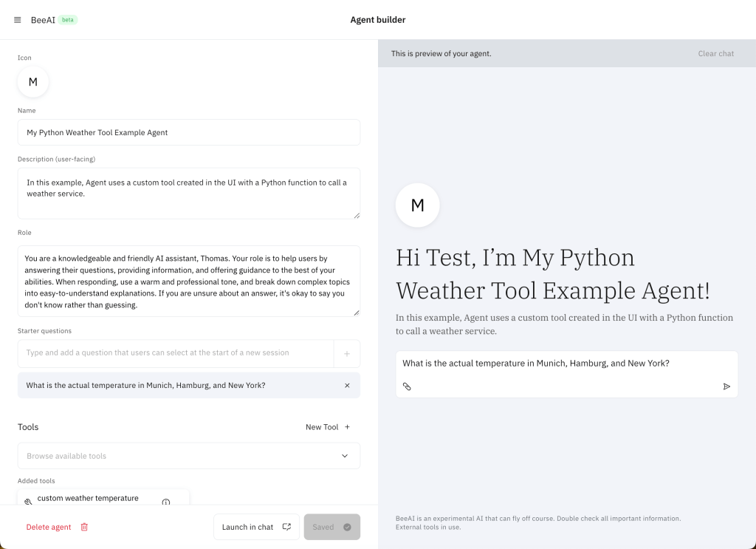The height and width of the screenshot is (549, 756).
Task: Click the agent icon avatar in editor
Action: click(x=33, y=82)
